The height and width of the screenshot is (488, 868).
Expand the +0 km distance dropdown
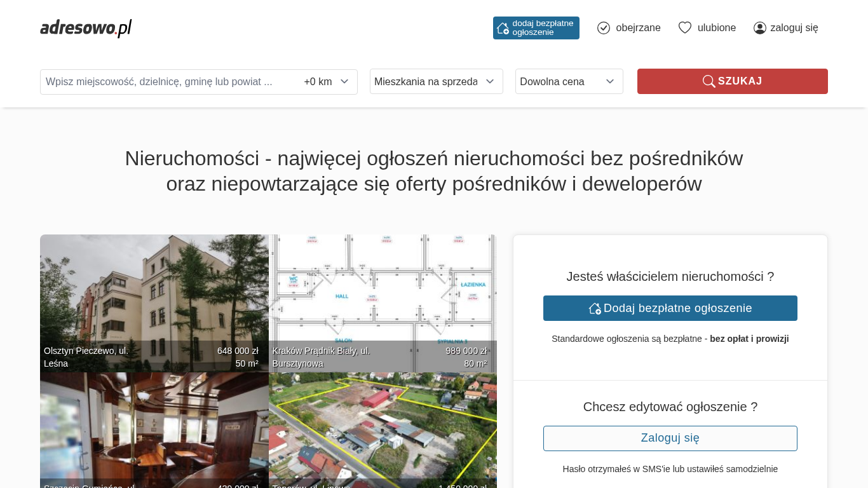pyautogui.click(x=327, y=82)
